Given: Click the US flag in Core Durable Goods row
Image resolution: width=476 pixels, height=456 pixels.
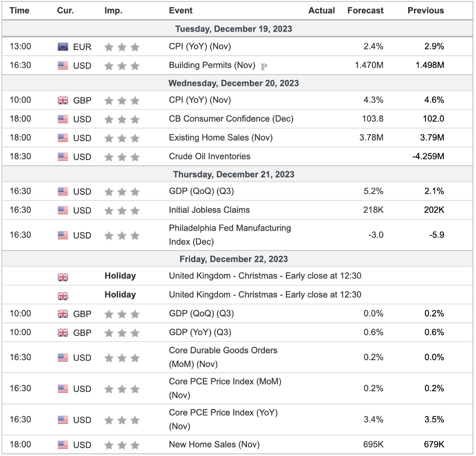Looking at the screenshot, I should click(63, 358).
